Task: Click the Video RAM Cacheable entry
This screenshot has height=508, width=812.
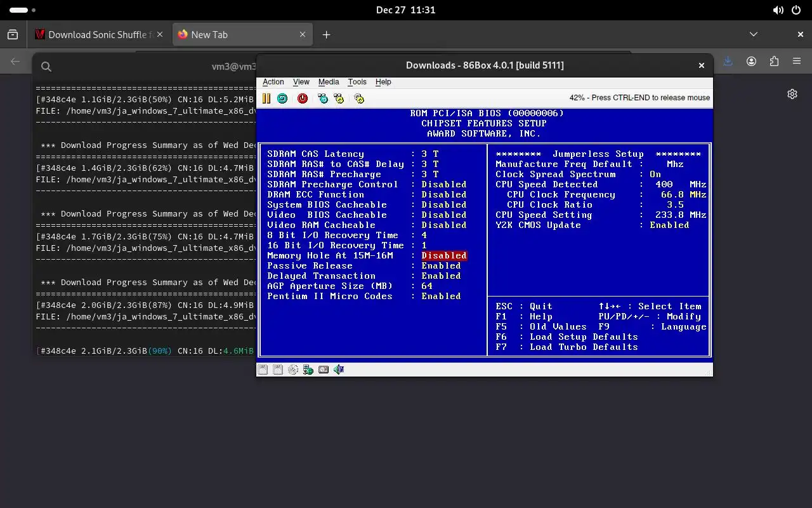Action: pos(367,225)
